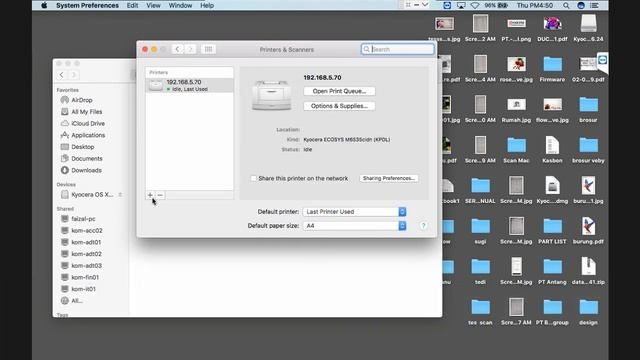The width and height of the screenshot is (640, 360).
Task: Open Sharing Preferences
Action: (389, 178)
